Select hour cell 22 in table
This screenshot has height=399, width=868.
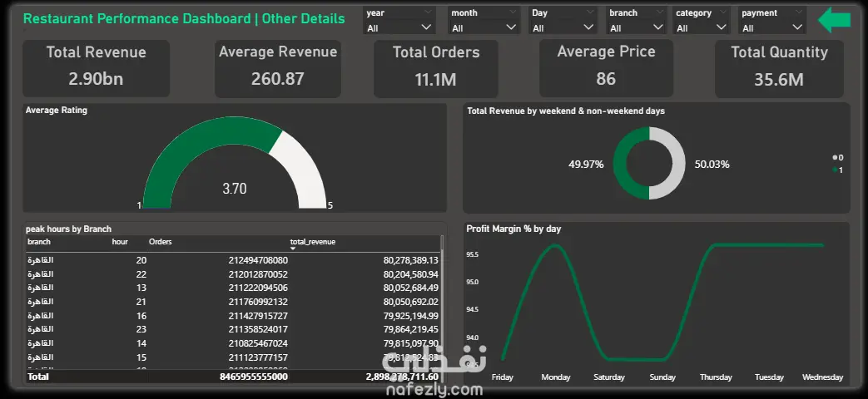coord(141,274)
